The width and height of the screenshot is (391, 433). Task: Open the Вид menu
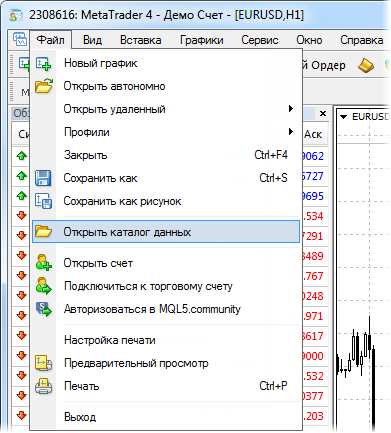click(x=92, y=40)
